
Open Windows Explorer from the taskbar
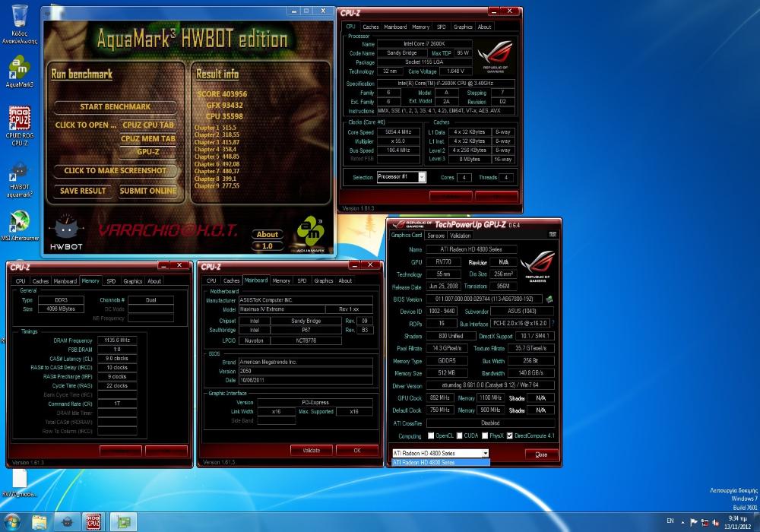click(x=40, y=522)
